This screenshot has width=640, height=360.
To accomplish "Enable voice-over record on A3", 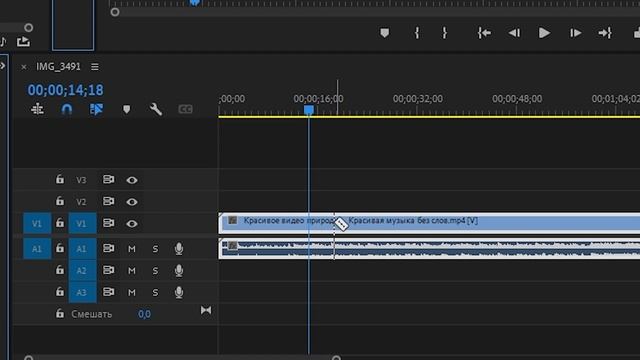I will [x=179, y=292].
